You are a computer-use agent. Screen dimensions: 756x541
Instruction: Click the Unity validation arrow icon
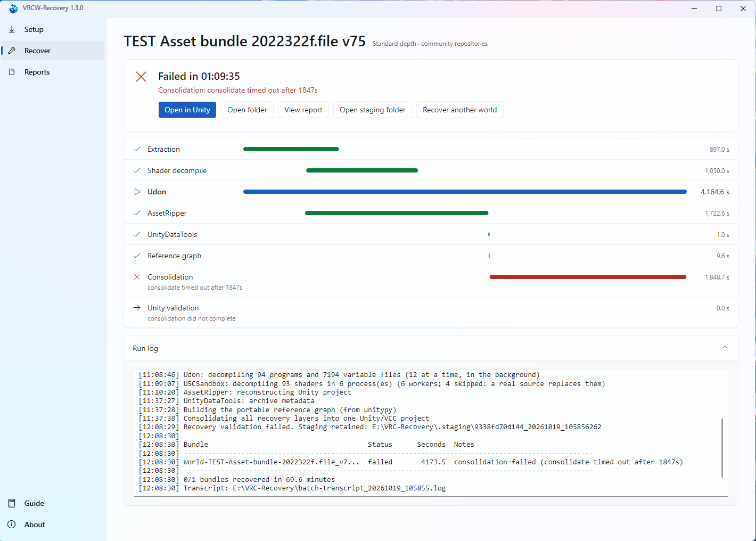[x=137, y=308]
